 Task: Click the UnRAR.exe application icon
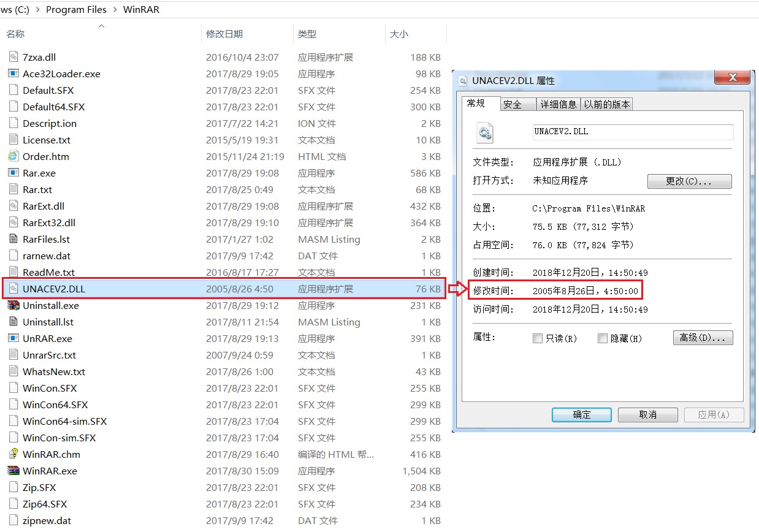point(13,338)
